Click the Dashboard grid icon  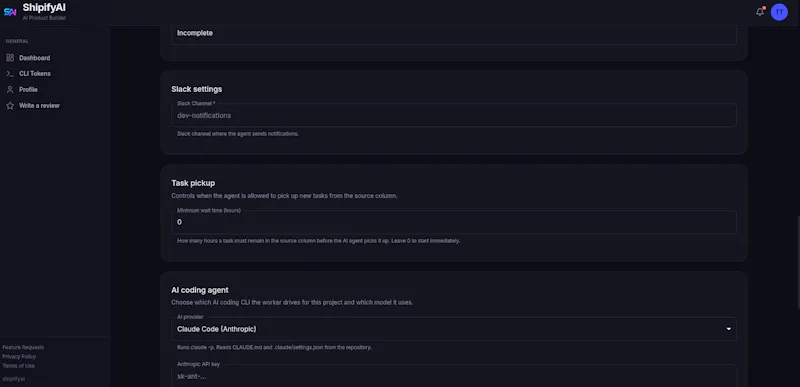click(x=10, y=58)
